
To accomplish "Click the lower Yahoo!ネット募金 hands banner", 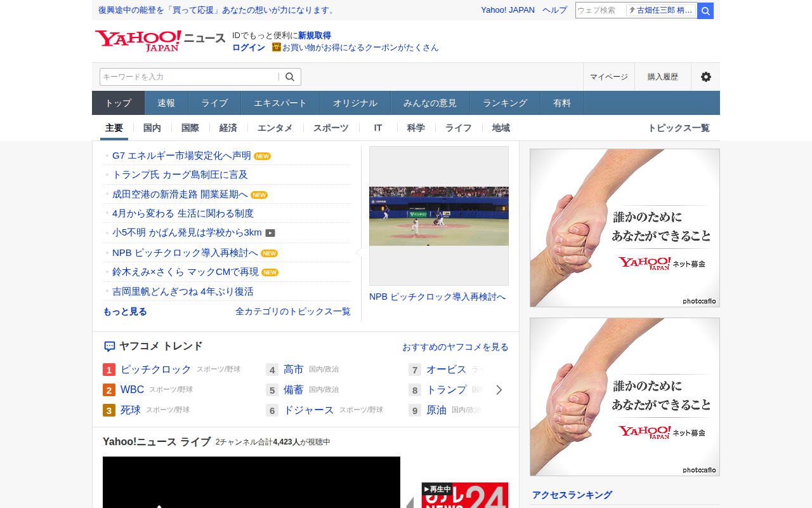I will [625, 397].
